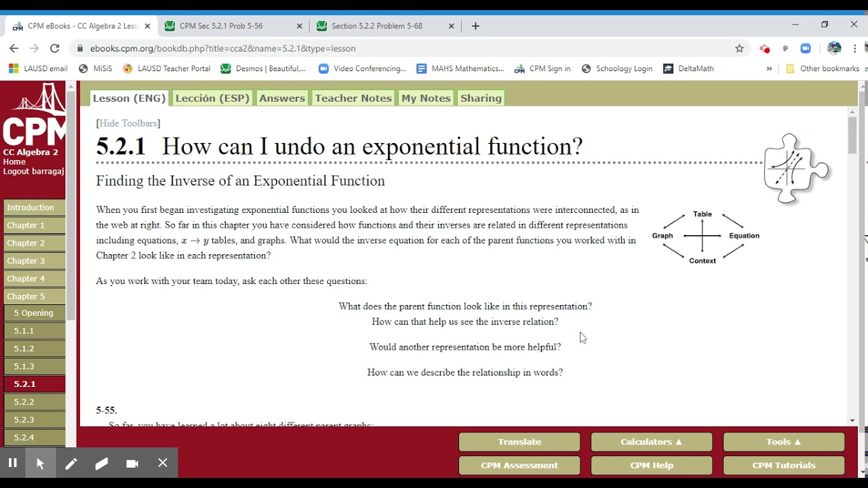Viewport: 868px width, 488px height.
Task: Click the puzzle piece graph image
Action: point(796,168)
